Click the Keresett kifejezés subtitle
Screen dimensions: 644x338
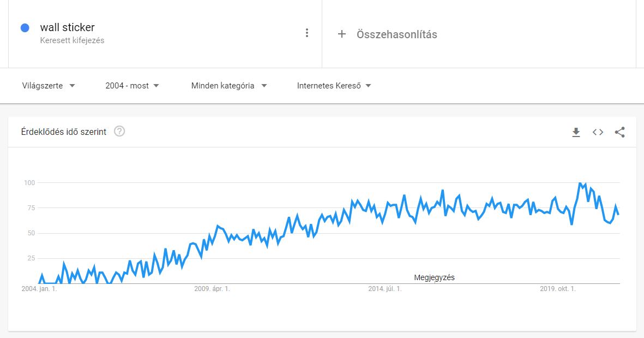pos(73,40)
